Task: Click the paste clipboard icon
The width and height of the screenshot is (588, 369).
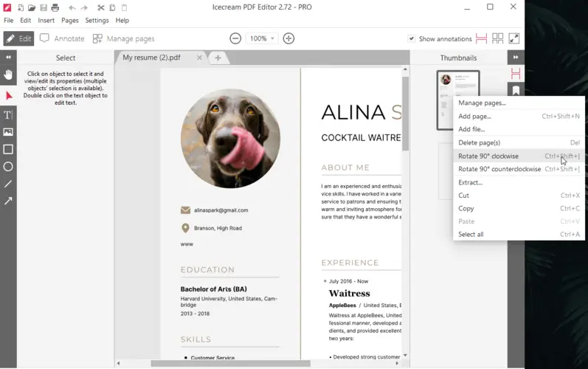Action: (124, 7)
